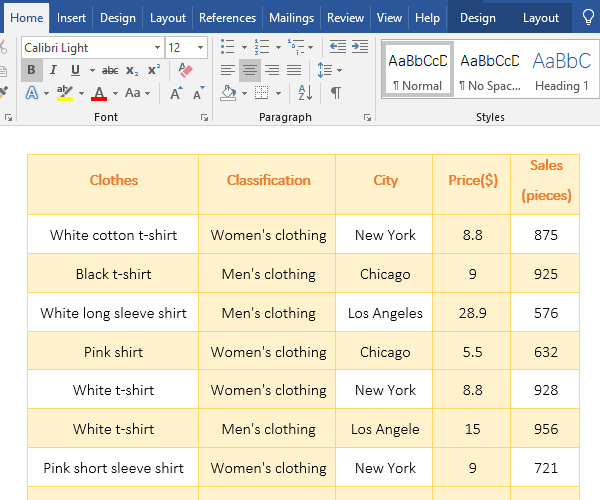This screenshot has width=600, height=500.
Task: Open shading color dropdown arrow
Action: click(244, 93)
